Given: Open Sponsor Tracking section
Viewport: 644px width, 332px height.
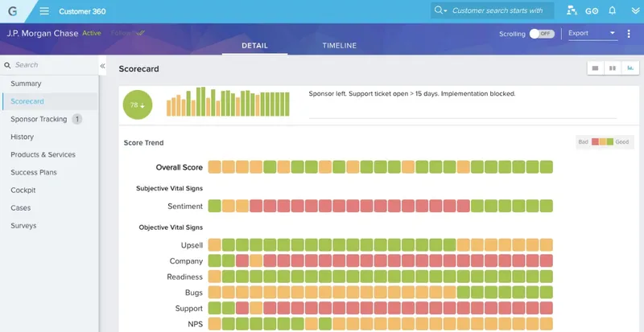Looking at the screenshot, I should [x=39, y=119].
